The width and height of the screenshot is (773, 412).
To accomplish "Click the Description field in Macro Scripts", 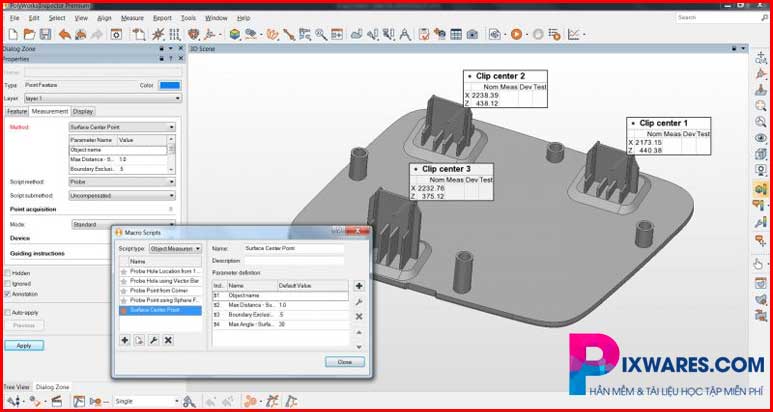I will click(x=294, y=260).
